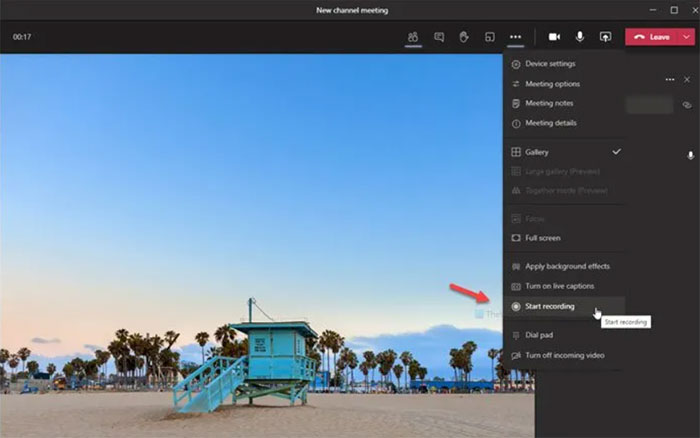Click the participant's microphone status icon
Screen dimensions: 700x438
[690, 155]
